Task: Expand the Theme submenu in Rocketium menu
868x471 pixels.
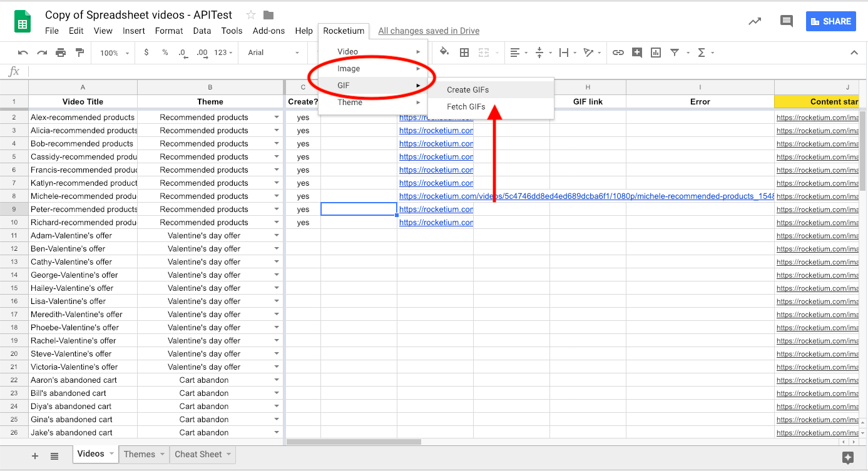Action: point(373,103)
